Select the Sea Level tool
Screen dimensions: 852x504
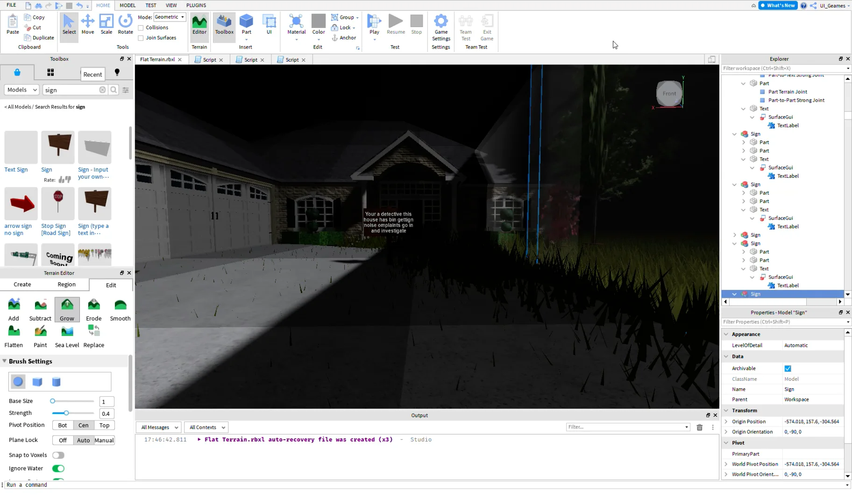[x=67, y=336]
